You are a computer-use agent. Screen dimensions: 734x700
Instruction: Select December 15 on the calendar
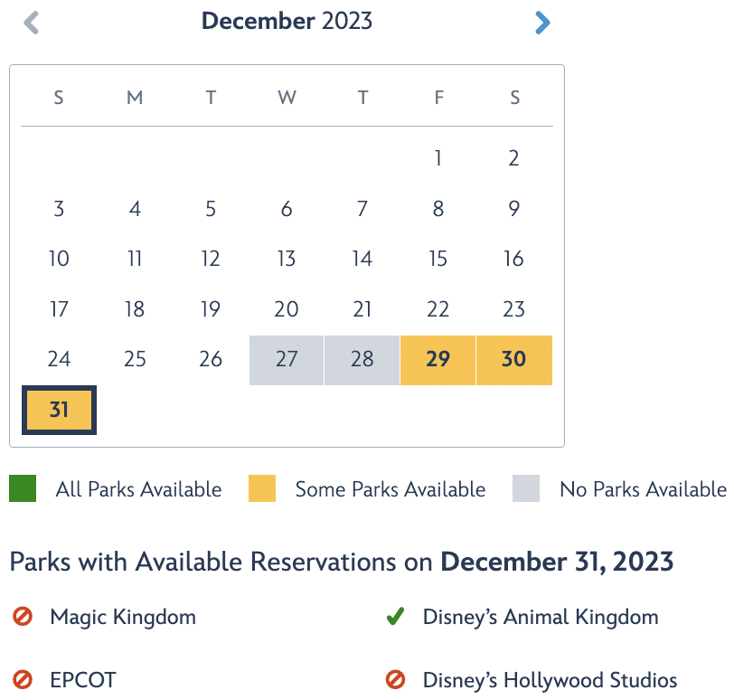click(x=438, y=259)
